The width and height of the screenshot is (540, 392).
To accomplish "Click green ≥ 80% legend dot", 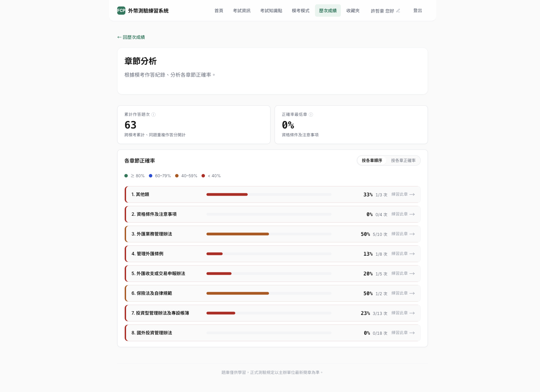I will point(126,176).
